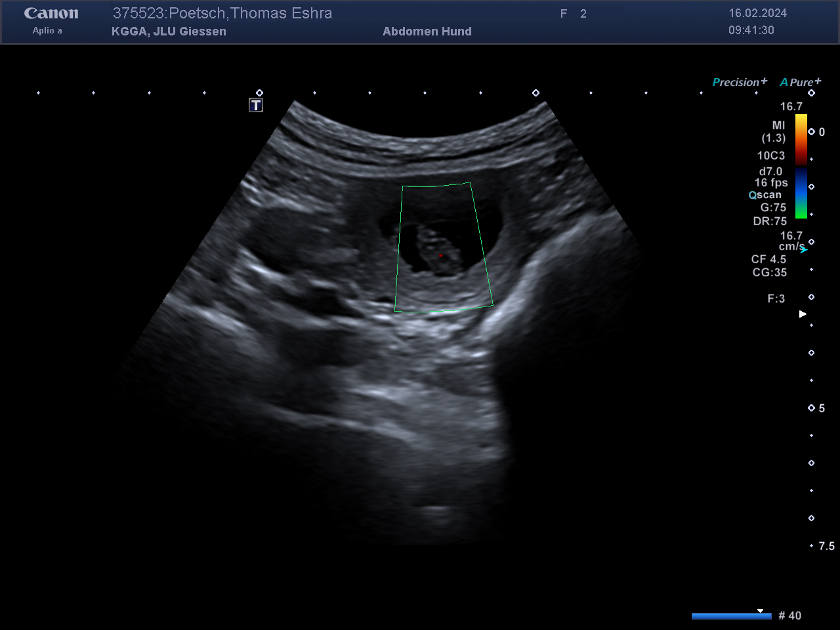Click the Canon logo
The image size is (840, 630).
pyautogui.click(x=51, y=14)
